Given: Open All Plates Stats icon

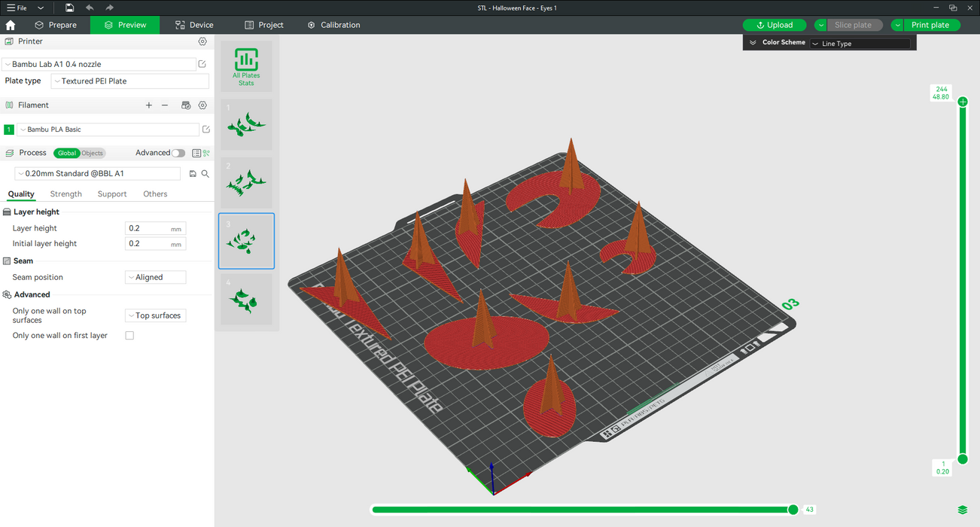Looking at the screenshot, I should [x=246, y=66].
